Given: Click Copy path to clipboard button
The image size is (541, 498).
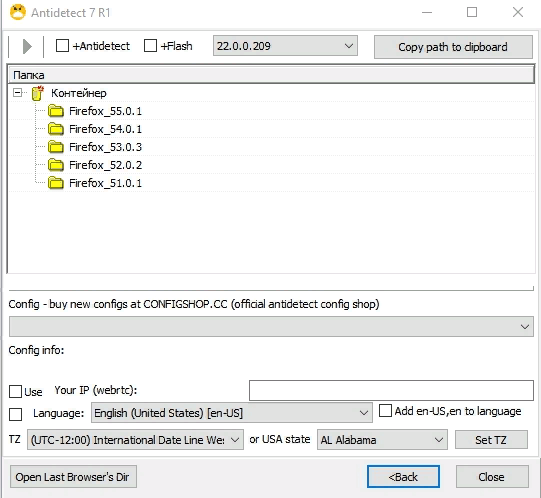Looking at the screenshot, I should tap(453, 47).
